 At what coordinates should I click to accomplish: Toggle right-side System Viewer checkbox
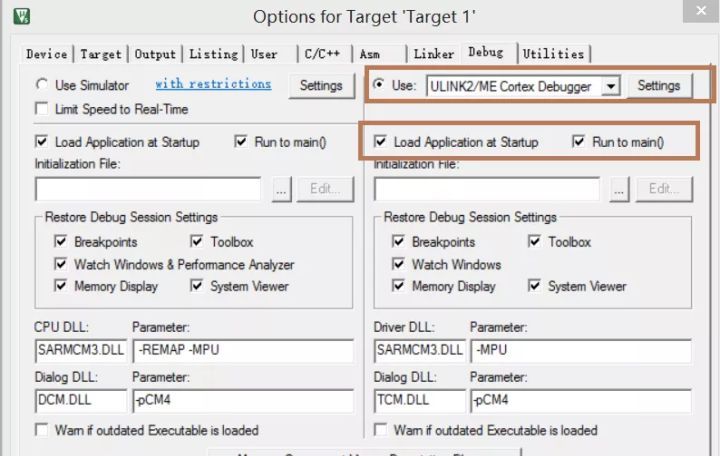tap(535, 286)
